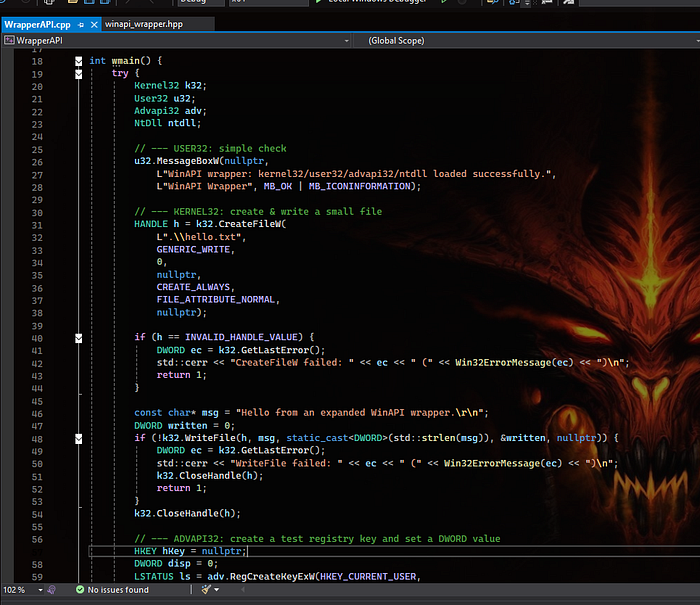The image size is (700, 605).
Task: Click the '// --- USER32: simple check' comment
Action: 210,149
